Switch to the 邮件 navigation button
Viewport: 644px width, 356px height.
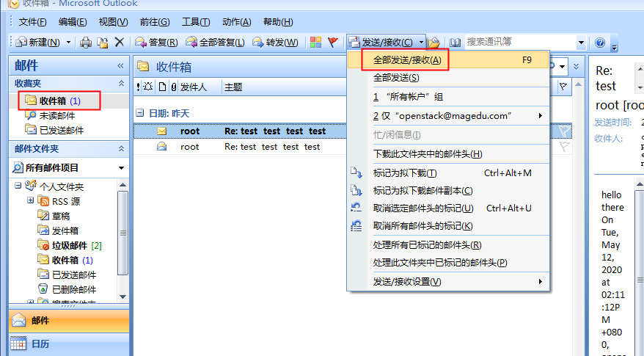tap(69, 320)
